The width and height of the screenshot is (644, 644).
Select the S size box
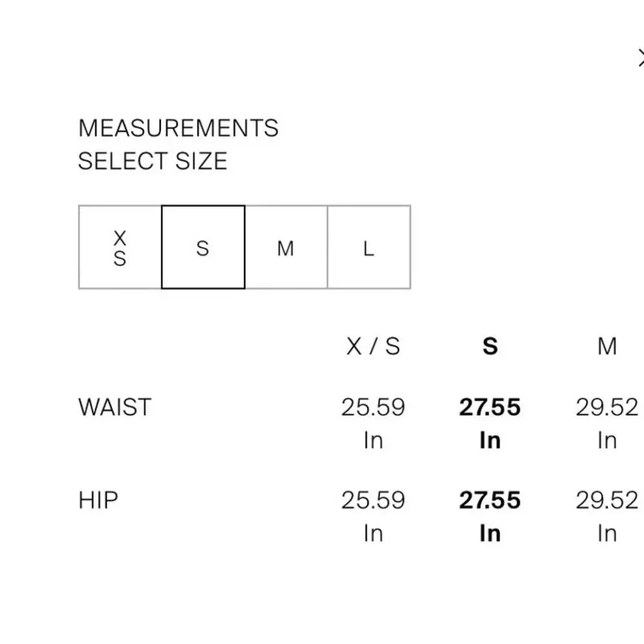click(x=203, y=247)
